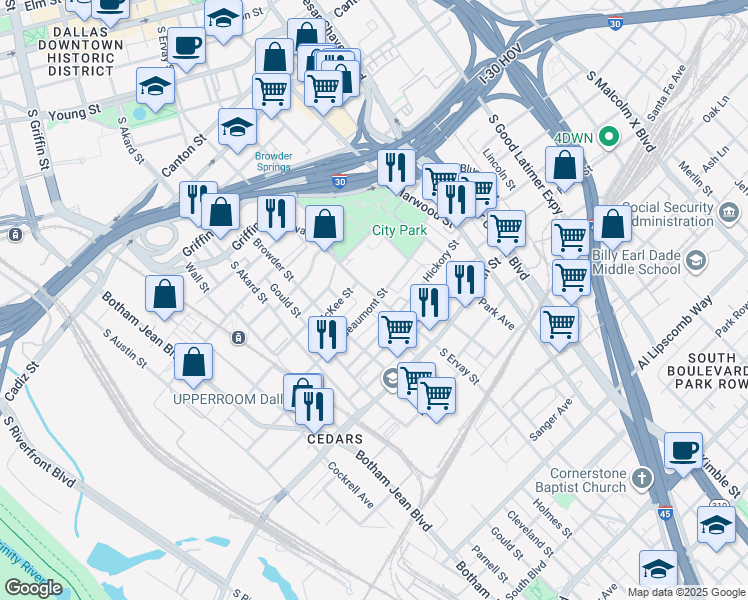The image size is (748, 600).
Task: Click the Interstate 30 shield by Browder Springs
Action: 339,181
